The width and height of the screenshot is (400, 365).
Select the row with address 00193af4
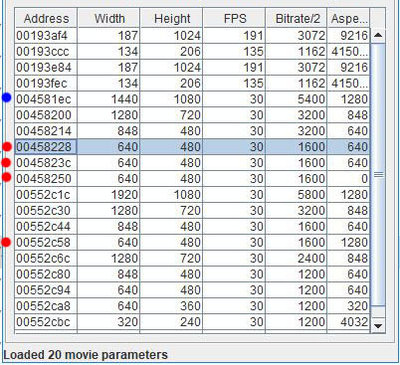coord(192,35)
